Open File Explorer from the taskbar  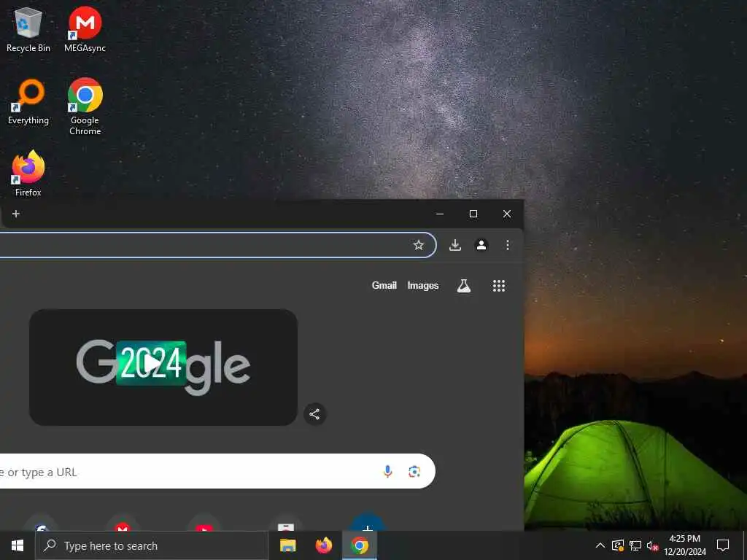click(x=287, y=545)
